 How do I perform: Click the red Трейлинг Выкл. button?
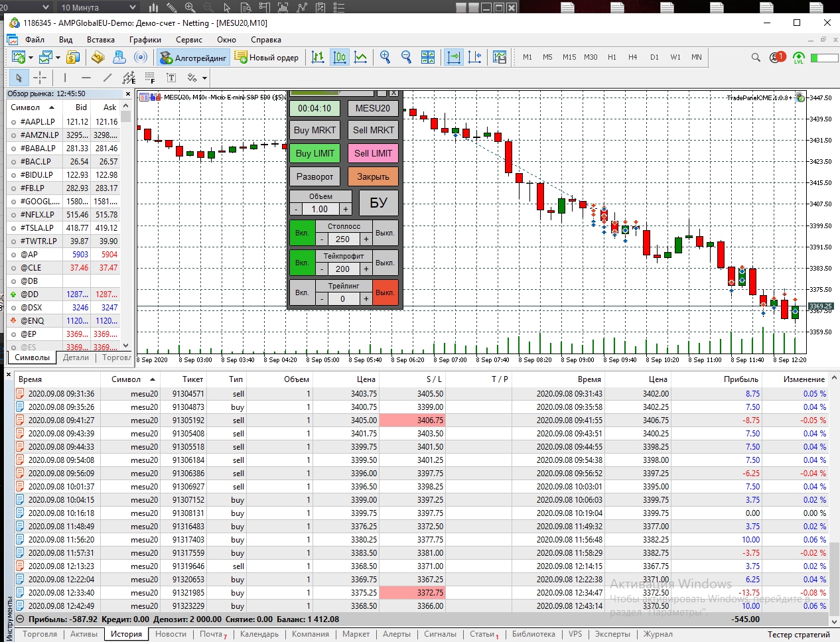pos(385,292)
